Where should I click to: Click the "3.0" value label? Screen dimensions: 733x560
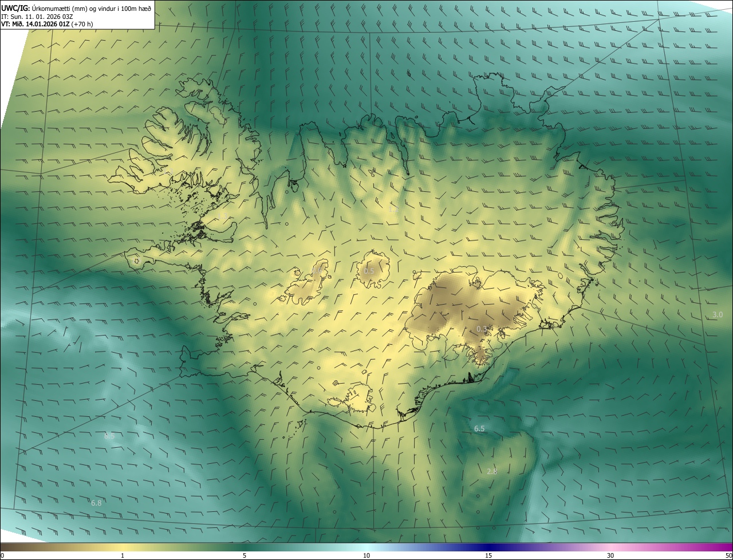[718, 315]
